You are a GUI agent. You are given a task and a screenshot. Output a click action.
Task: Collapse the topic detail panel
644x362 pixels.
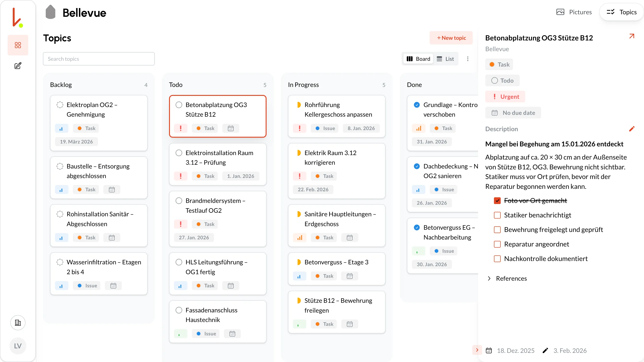477,350
